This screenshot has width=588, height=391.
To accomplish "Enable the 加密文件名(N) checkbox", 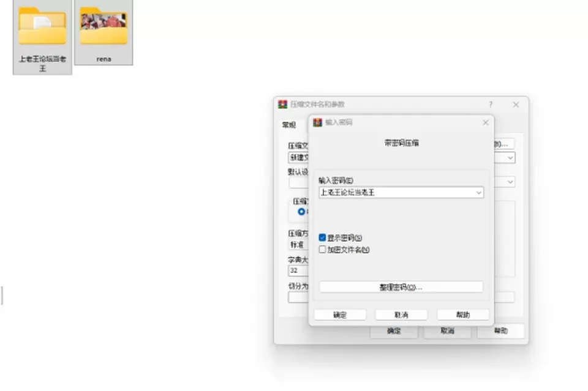I will click(322, 250).
